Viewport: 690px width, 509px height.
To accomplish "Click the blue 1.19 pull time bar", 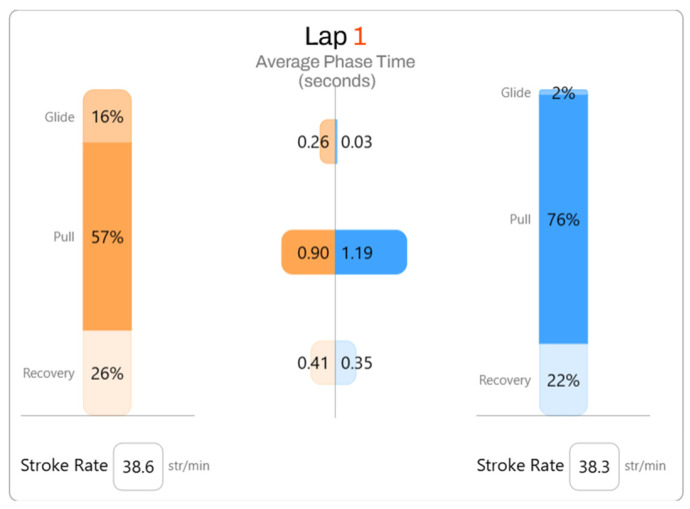I will click(371, 252).
